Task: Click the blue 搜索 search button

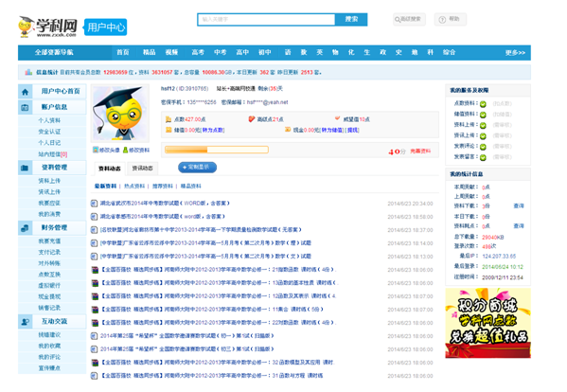Action: coord(351,19)
